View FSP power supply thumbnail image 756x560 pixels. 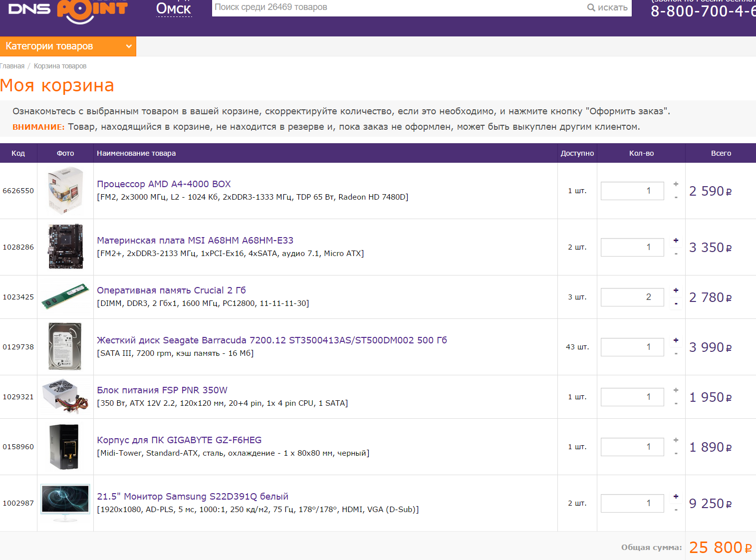[65, 397]
